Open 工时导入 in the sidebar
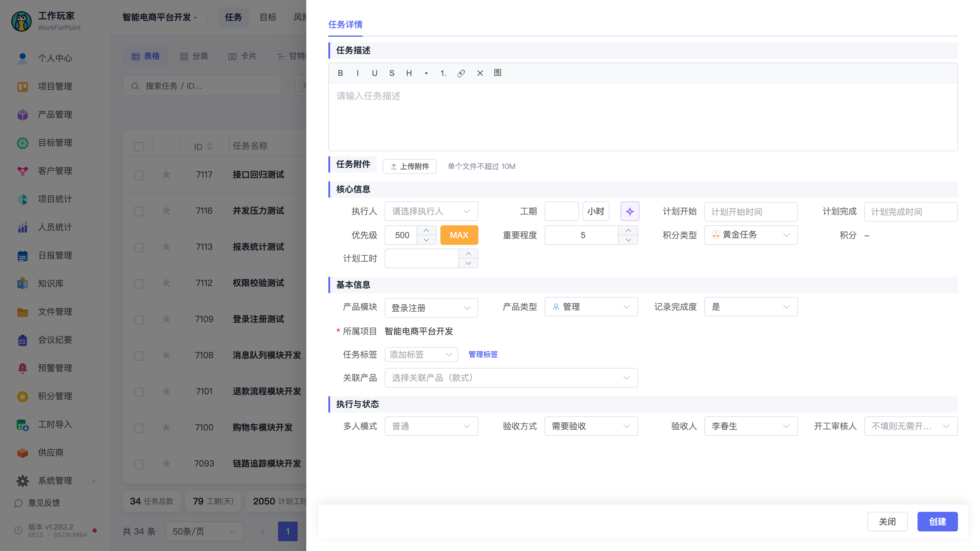980x551 pixels. point(55,424)
